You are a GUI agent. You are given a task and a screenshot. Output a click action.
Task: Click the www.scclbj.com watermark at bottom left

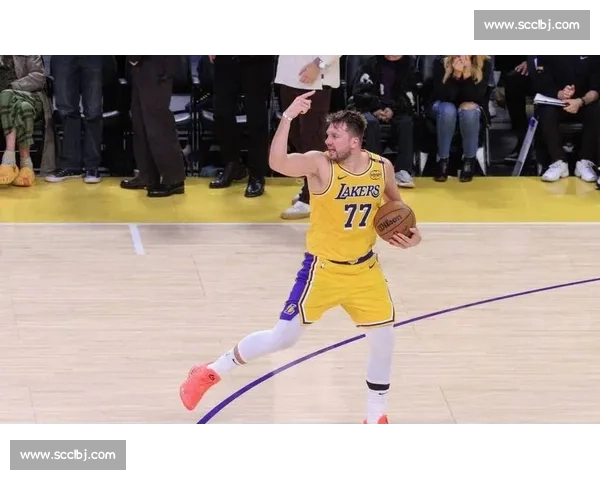pos(68,455)
